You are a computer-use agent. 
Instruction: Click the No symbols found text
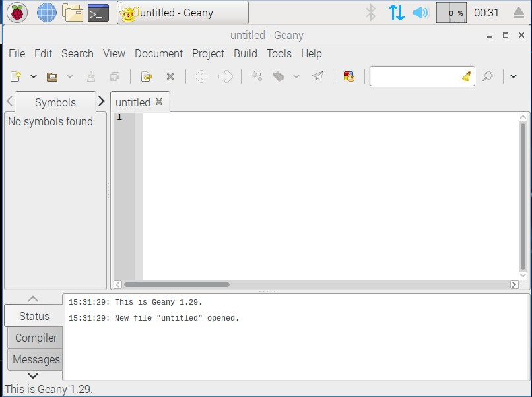coord(50,121)
